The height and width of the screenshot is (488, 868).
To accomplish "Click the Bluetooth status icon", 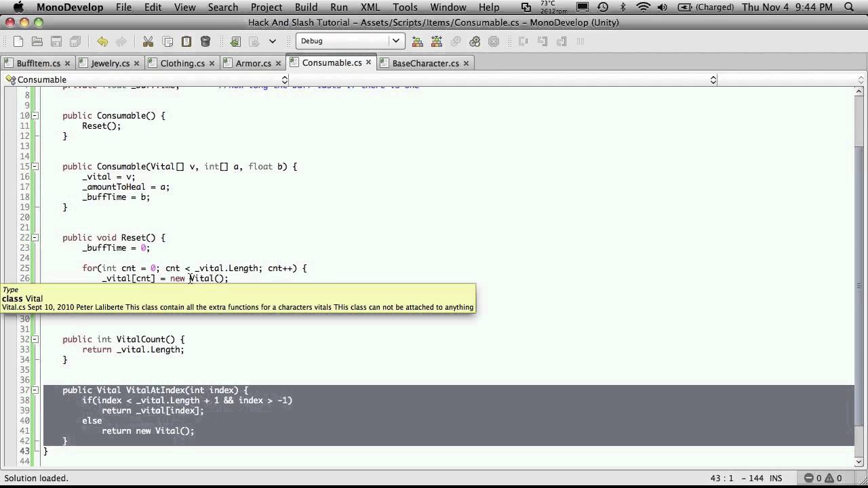I will click(x=623, y=7).
